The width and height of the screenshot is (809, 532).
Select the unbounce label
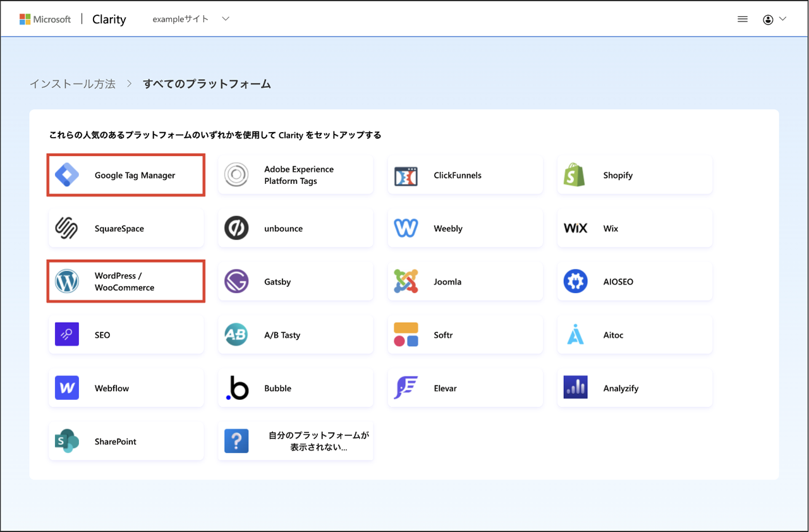[x=283, y=228]
